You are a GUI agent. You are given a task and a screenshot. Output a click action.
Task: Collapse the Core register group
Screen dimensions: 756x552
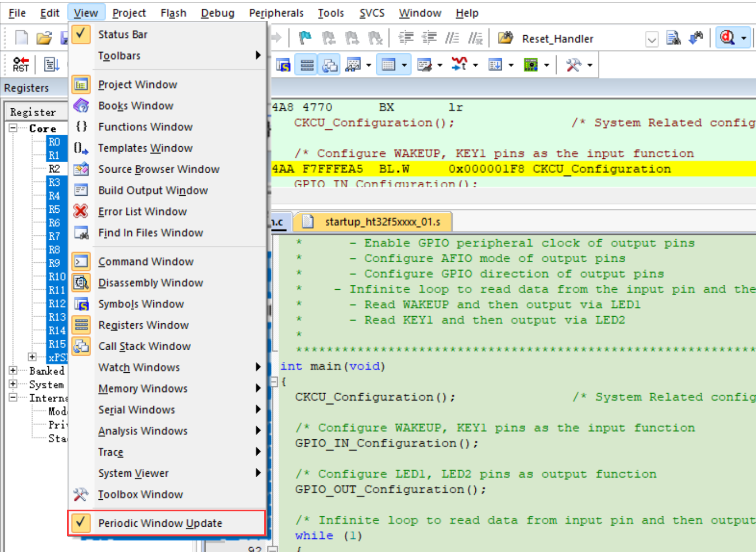click(x=13, y=128)
